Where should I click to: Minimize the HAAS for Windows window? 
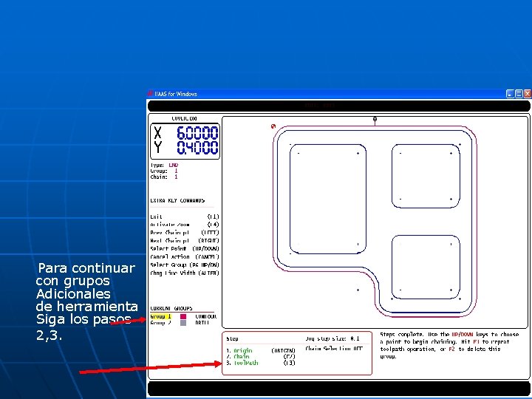pyautogui.click(x=510, y=94)
